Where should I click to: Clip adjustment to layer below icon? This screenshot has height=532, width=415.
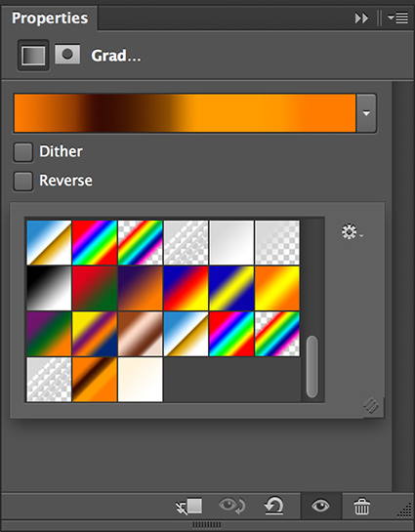pos(189,507)
